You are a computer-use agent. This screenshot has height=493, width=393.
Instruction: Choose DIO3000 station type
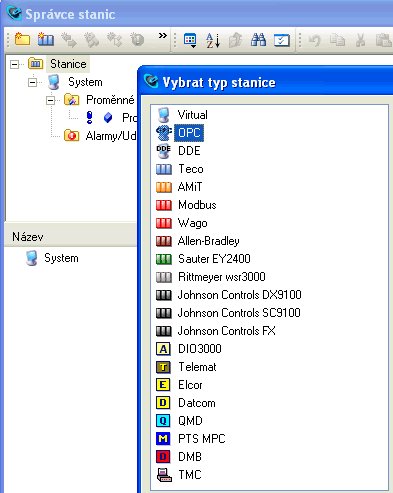pyautogui.click(x=200, y=349)
